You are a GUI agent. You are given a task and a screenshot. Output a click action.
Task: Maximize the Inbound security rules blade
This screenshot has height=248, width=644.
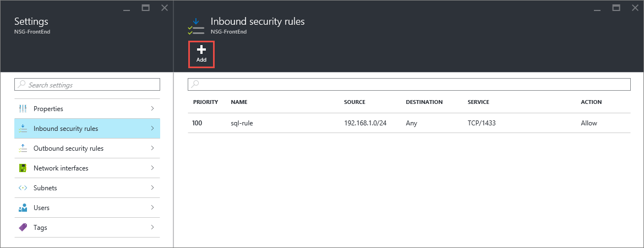[x=616, y=8]
